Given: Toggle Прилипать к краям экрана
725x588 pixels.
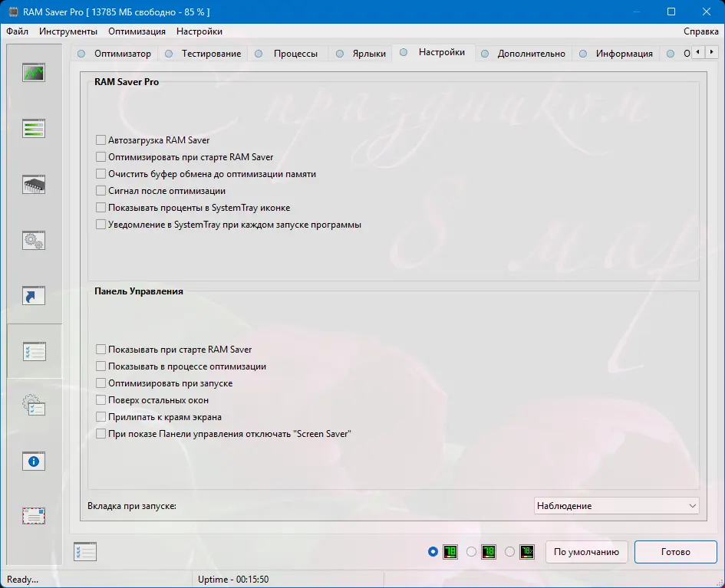Looking at the screenshot, I should pyautogui.click(x=101, y=416).
